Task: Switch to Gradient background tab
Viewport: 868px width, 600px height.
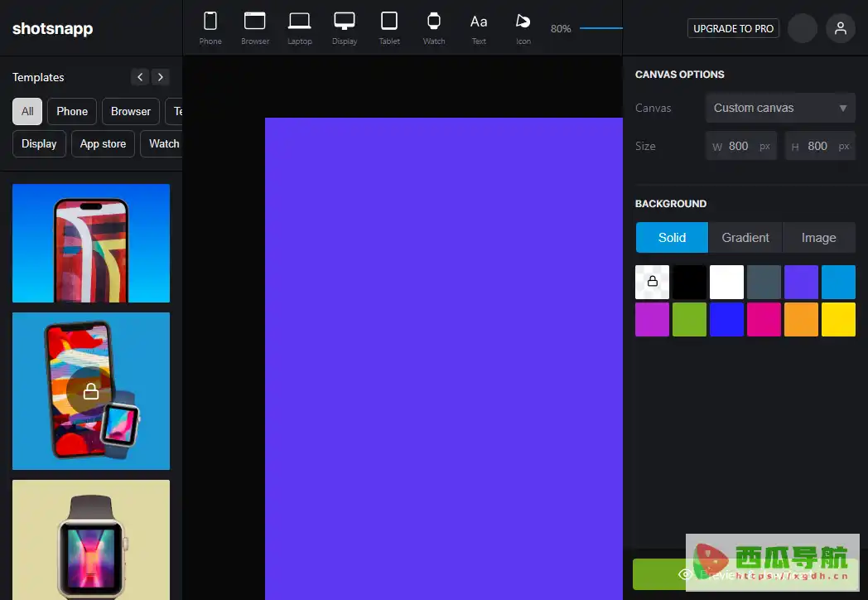Action: pyautogui.click(x=745, y=238)
